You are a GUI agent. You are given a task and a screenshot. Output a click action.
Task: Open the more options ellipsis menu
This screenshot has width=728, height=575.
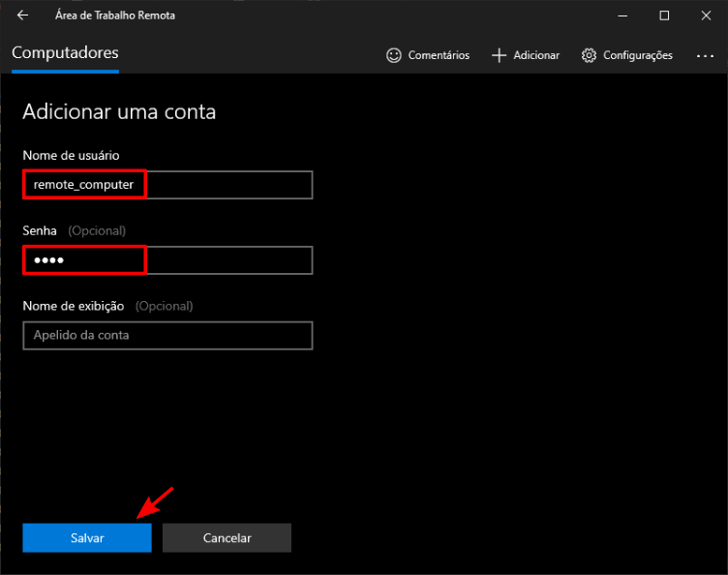click(705, 56)
